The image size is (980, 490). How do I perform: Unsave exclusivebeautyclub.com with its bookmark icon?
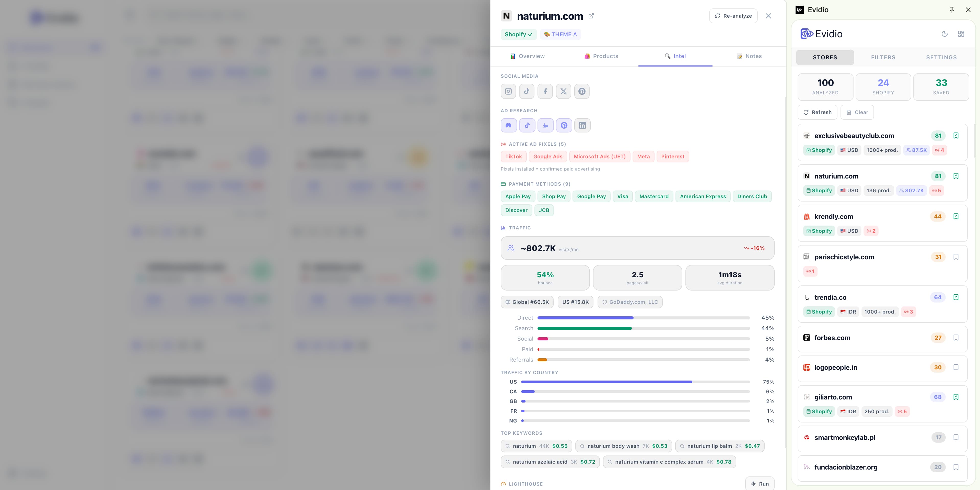(x=956, y=136)
